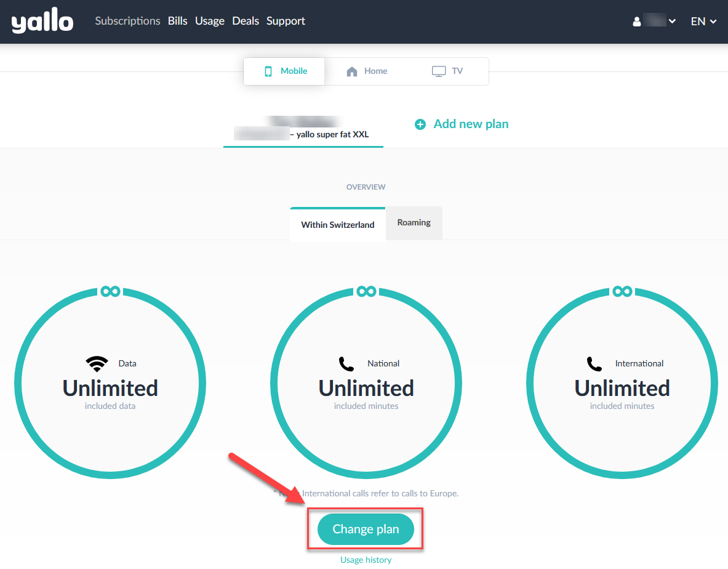Viewport: 728px width, 569px height.
Task: Click the user account icon
Action: 637,22
